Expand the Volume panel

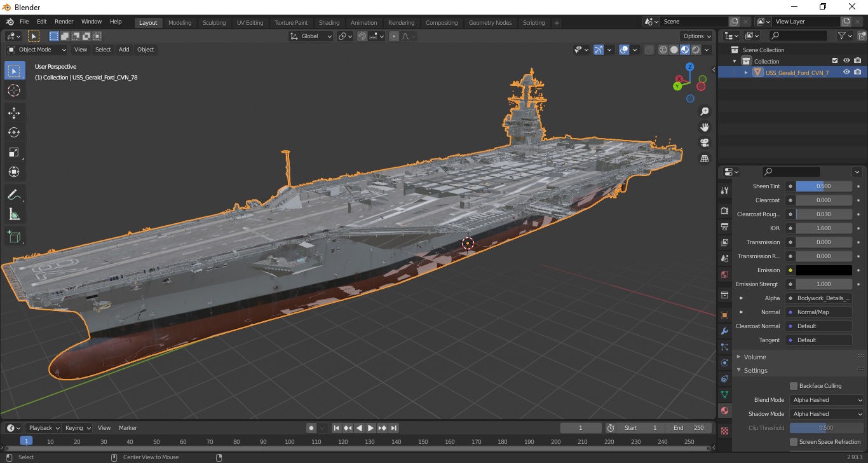(x=738, y=357)
